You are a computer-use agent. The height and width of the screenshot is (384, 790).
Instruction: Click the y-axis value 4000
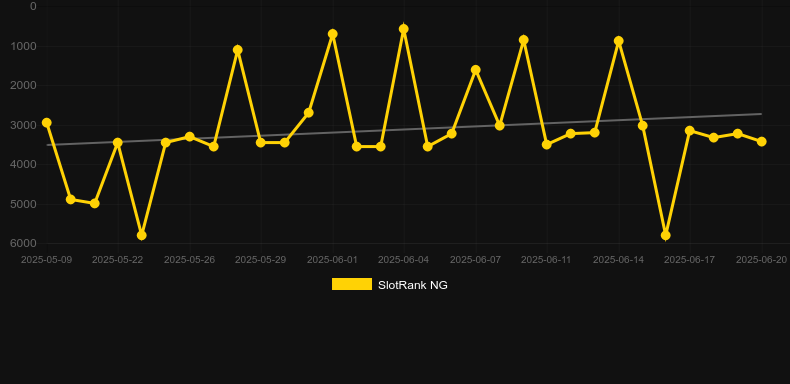[23, 164]
